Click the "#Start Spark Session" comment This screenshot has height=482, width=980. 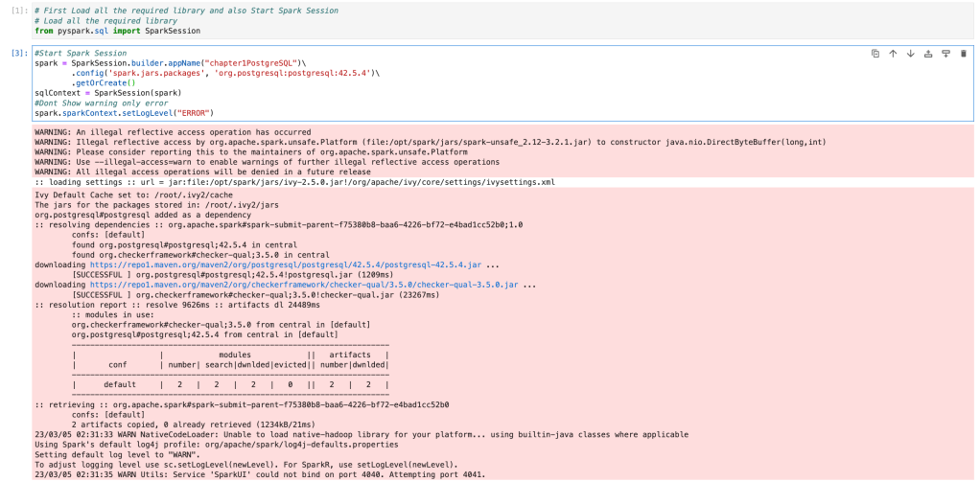pos(80,54)
